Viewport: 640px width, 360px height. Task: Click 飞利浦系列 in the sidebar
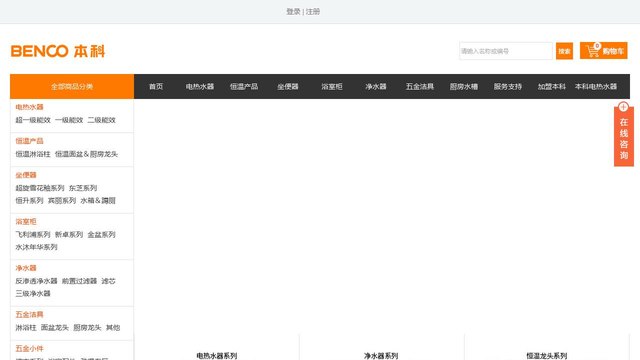[33, 234]
